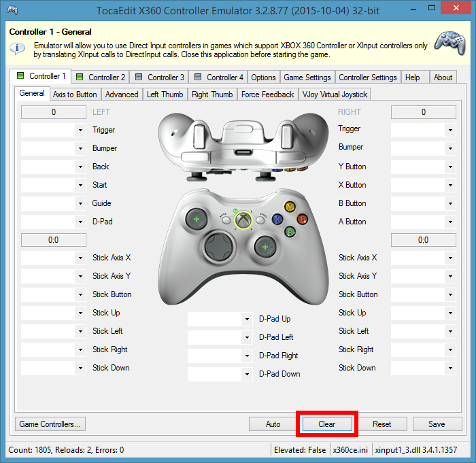Click the left thumbstick on controller image
Screen dimensions: 476x463
point(197,219)
